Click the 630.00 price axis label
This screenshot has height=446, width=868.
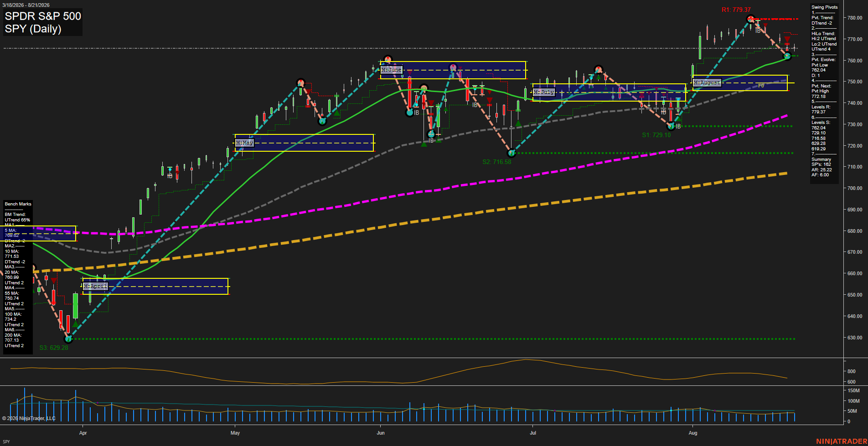coord(855,338)
